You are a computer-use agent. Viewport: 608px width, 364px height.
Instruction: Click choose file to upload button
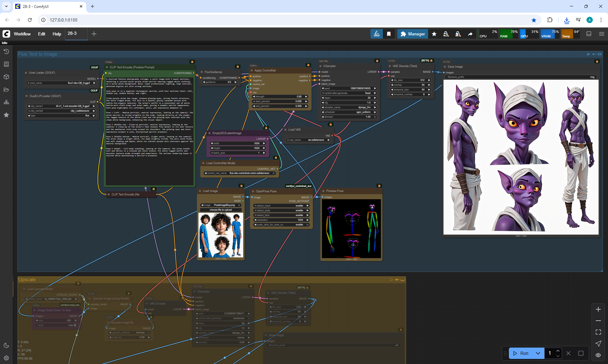point(221,210)
